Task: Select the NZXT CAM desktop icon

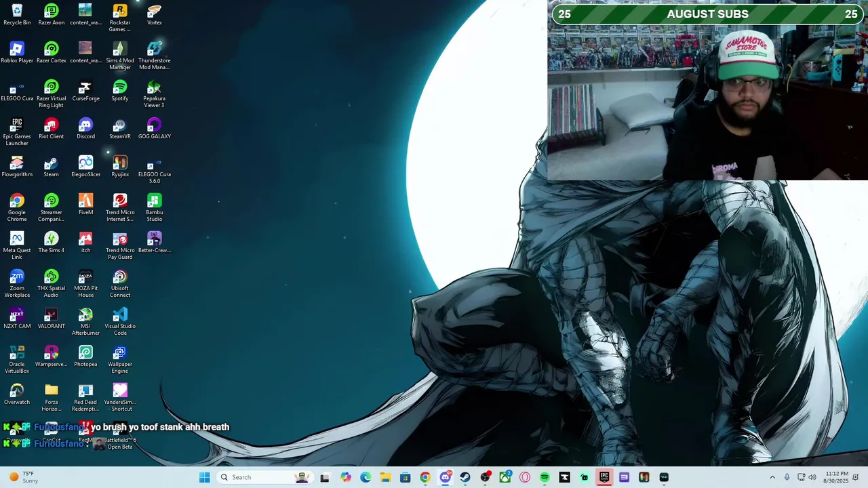Action: pos(17,318)
